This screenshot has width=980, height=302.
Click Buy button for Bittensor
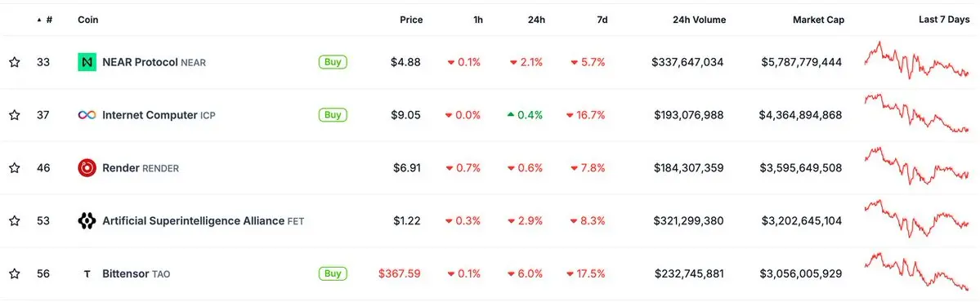pos(333,273)
